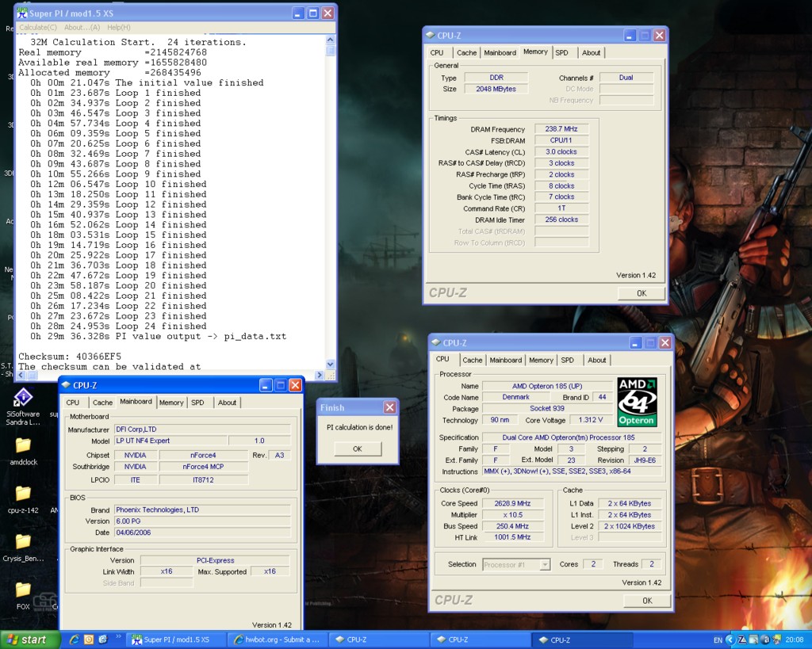Launch Internet Explorer from quick launch
The height and width of the screenshot is (649, 812).
(74, 639)
